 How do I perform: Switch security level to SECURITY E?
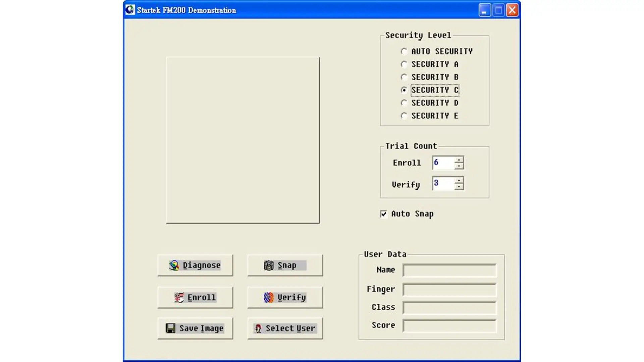404,116
